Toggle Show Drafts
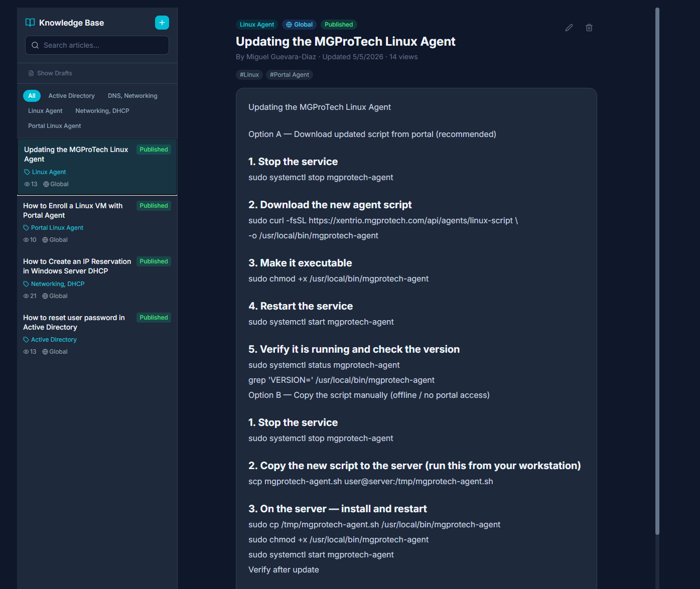This screenshot has width=700, height=589. coord(50,73)
